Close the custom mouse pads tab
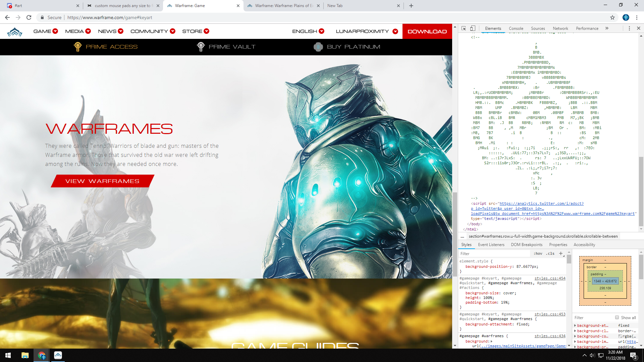The image size is (644, 362). tap(158, 6)
